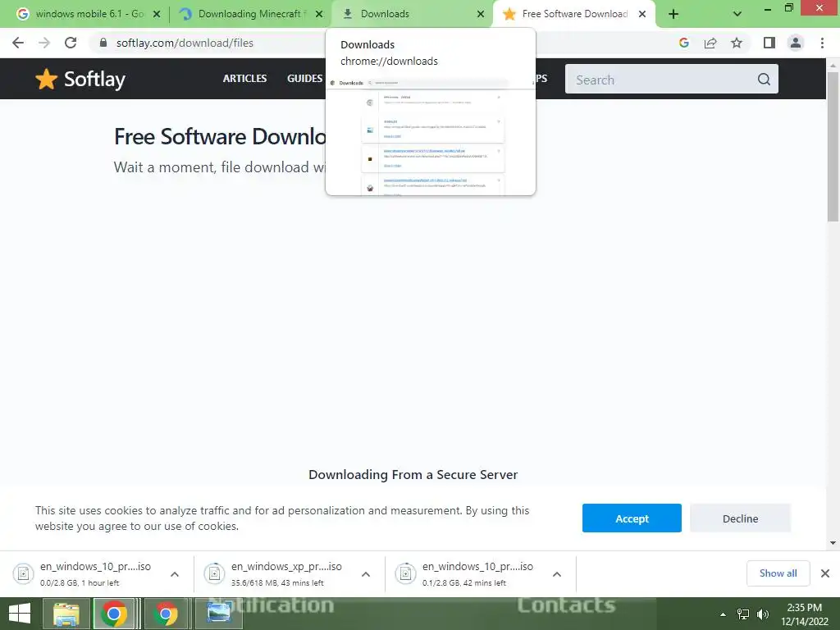
Task: Switch to the Downloading Minecraft tab
Action: coord(249,14)
